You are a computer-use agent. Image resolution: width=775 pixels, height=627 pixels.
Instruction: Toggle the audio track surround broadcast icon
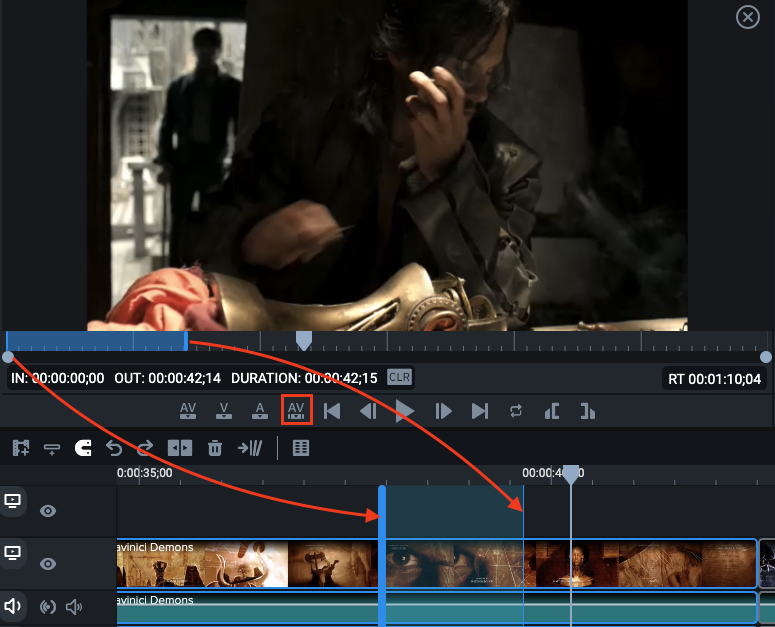click(x=48, y=607)
